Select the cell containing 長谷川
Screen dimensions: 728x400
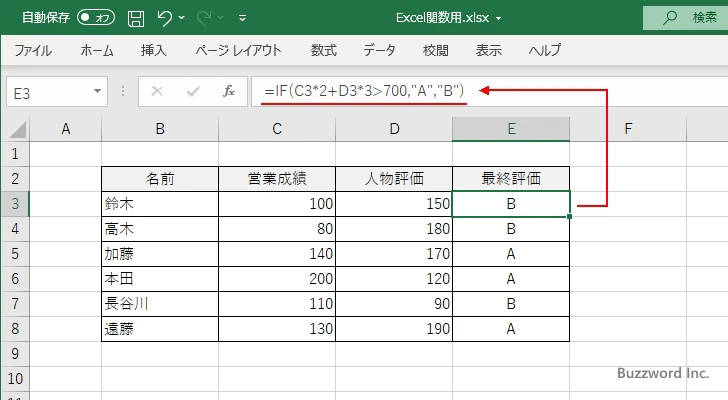coord(160,304)
